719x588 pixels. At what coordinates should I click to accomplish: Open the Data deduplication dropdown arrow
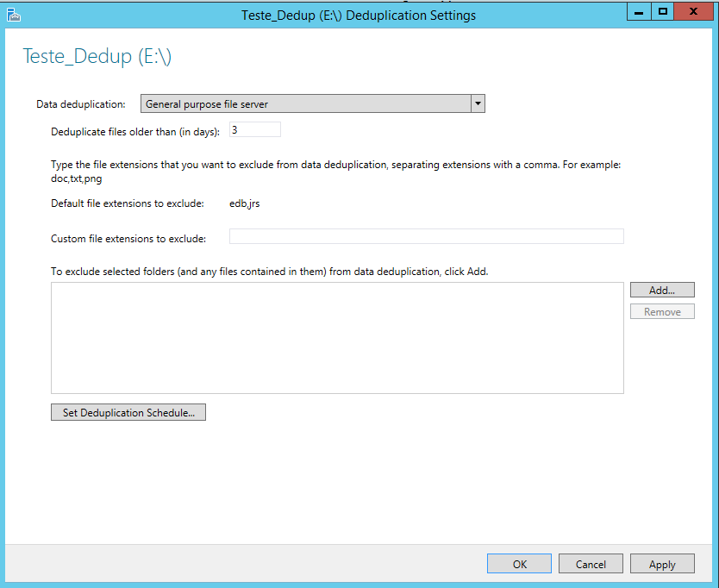pyautogui.click(x=478, y=103)
